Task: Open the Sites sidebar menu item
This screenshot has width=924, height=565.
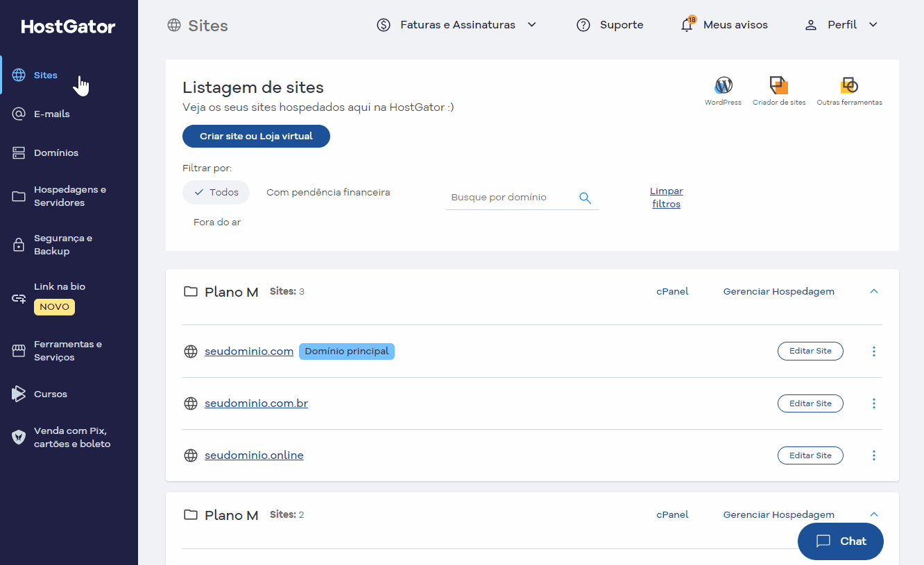Action: pyautogui.click(x=69, y=75)
